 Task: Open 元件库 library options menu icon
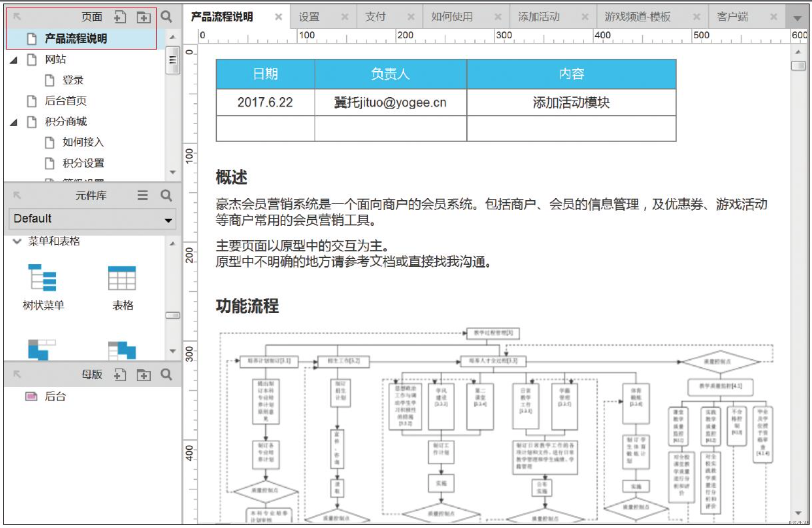click(143, 195)
